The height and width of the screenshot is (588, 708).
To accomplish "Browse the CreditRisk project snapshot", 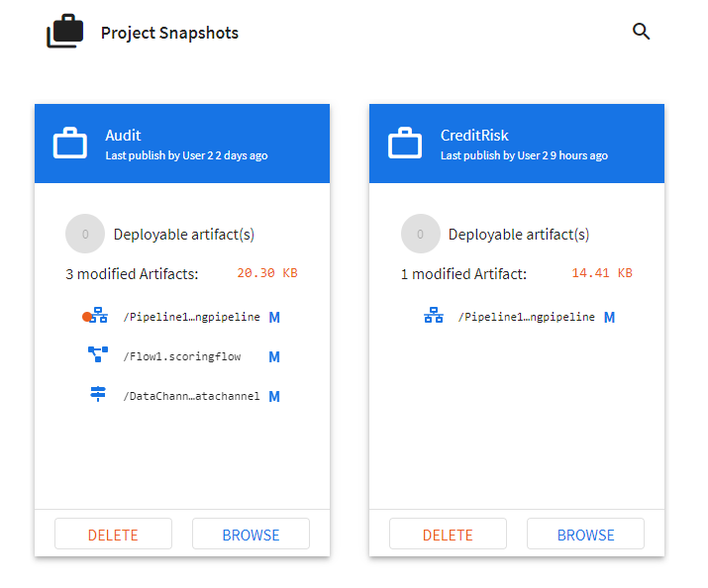I will pyautogui.click(x=585, y=534).
